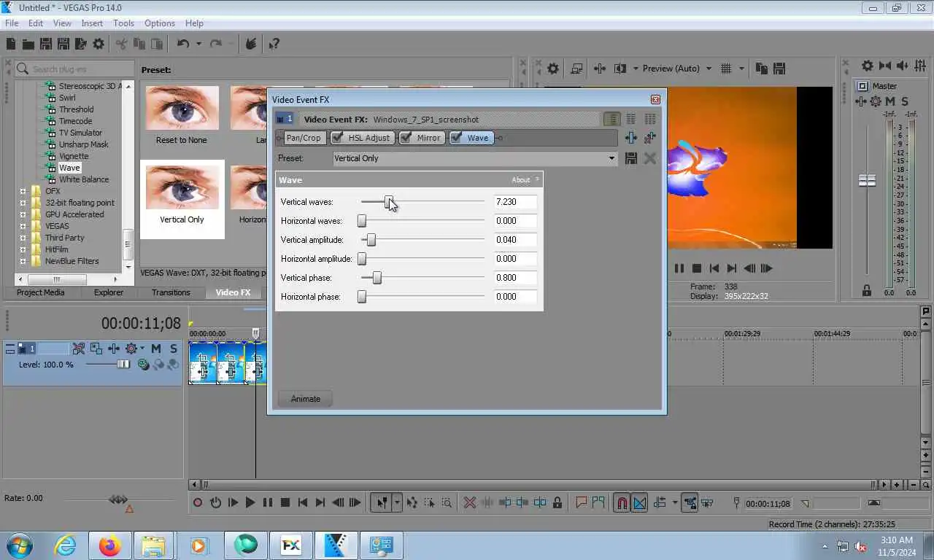Image resolution: width=934 pixels, height=560 pixels.
Task: Open Project Properties gear in main toolbar
Action: (99, 44)
